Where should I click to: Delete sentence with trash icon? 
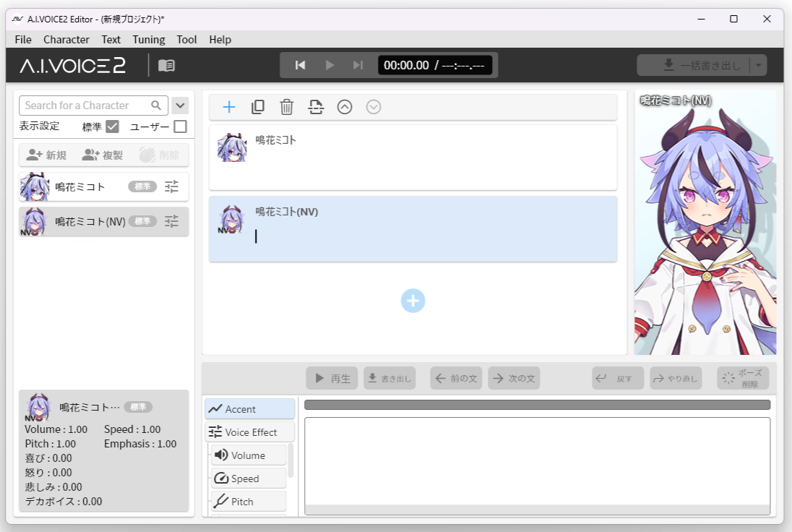(x=286, y=106)
